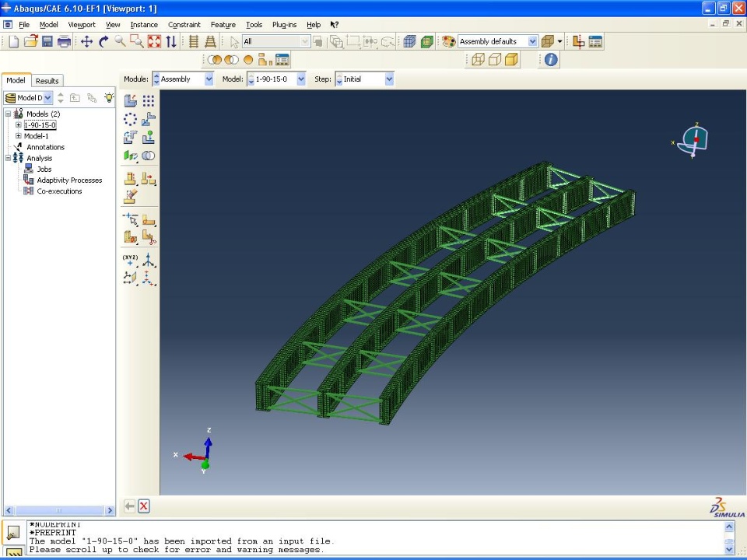Image resolution: width=747 pixels, height=560 pixels.
Task: Select Co-executions tree item
Action: point(59,191)
